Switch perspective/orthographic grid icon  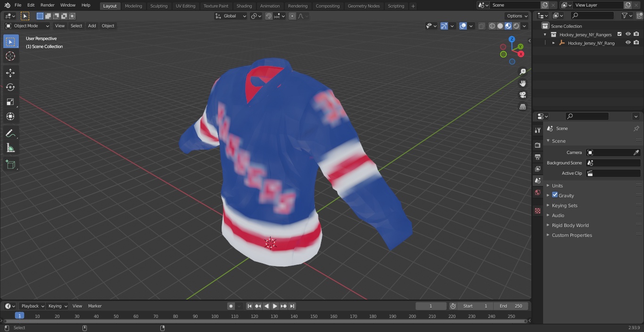(x=523, y=107)
